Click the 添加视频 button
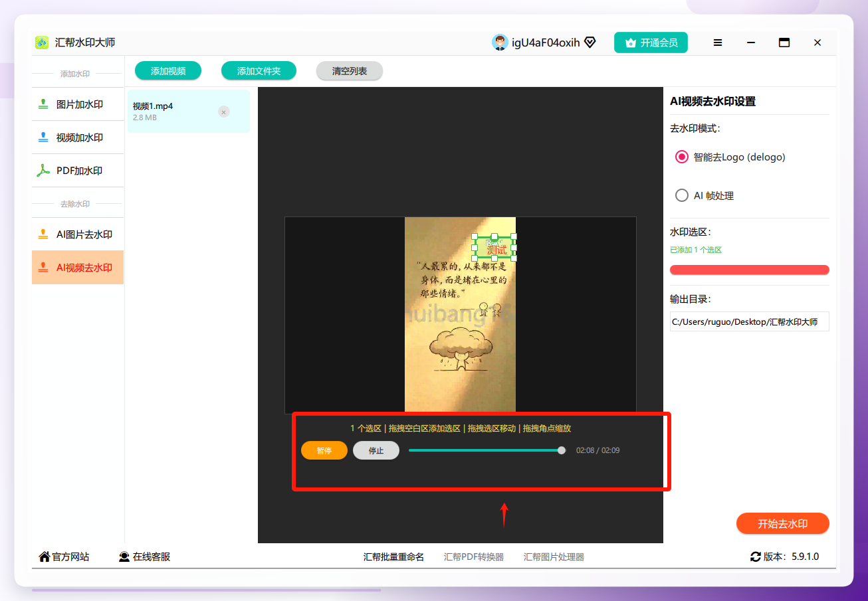Viewport: 868px width, 601px height. tap(168, 71)
